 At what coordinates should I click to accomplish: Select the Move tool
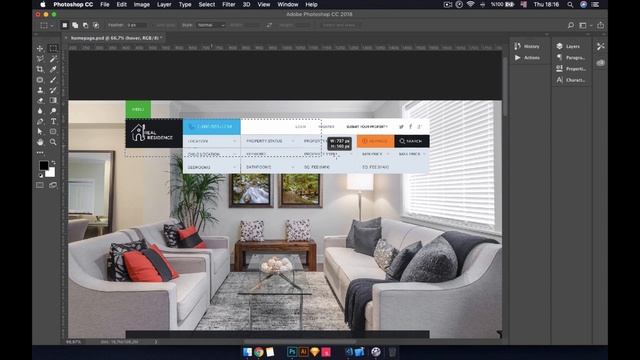(x=40, y=48)
